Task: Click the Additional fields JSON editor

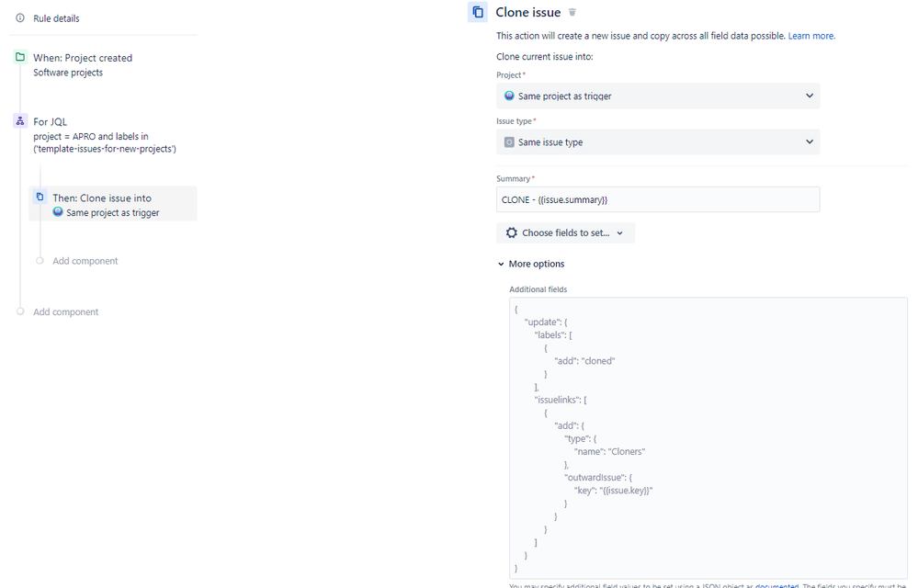Action: coord(708,432)
